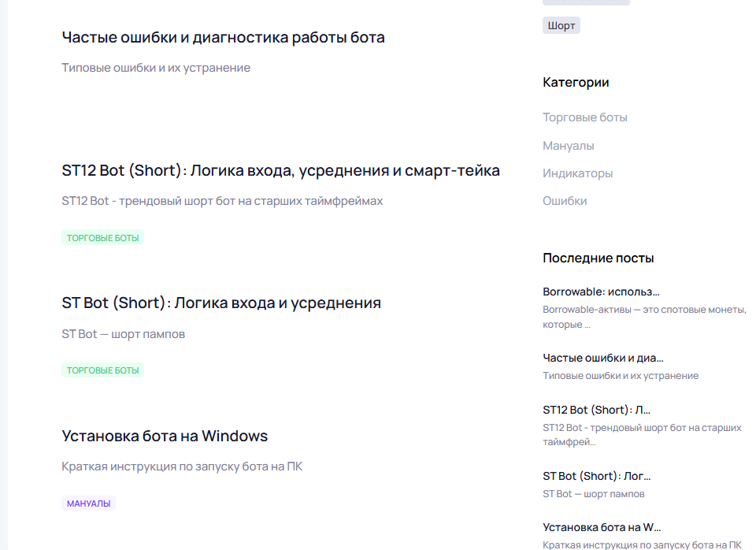Open recent post 'ST12 Bot (Short): Л…'
Image resolution: width=756 pixels, height=550 pixels.
[596, 410]
